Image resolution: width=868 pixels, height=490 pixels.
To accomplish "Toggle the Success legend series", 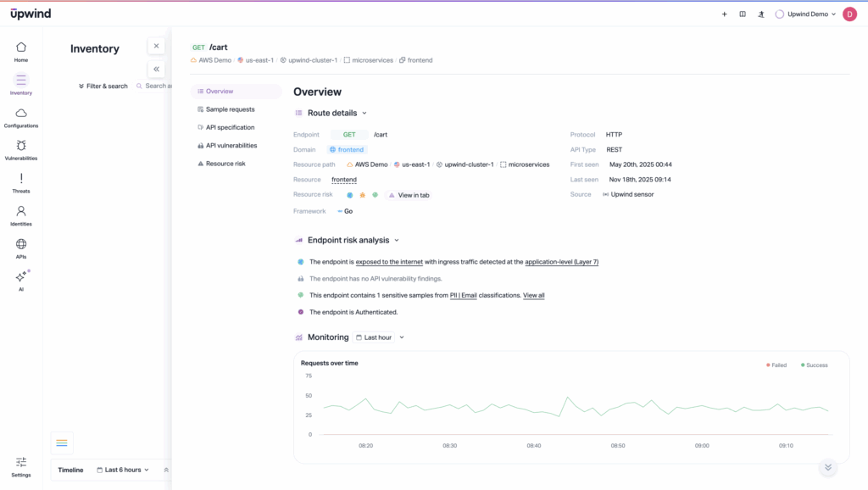I will click(814, 365).
